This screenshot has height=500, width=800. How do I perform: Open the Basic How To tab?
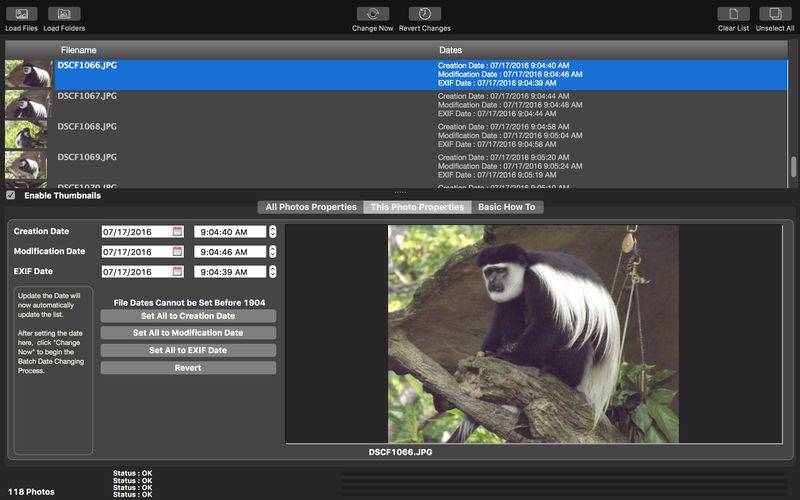pos(507,207)
